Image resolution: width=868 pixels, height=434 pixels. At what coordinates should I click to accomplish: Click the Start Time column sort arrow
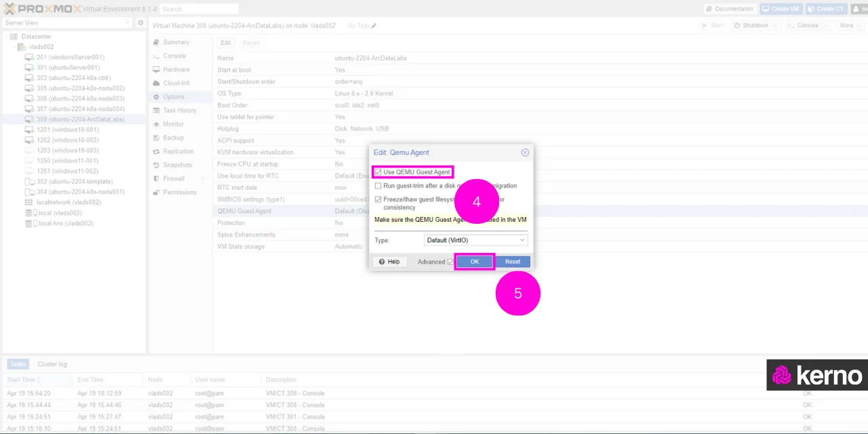[39, 380]
